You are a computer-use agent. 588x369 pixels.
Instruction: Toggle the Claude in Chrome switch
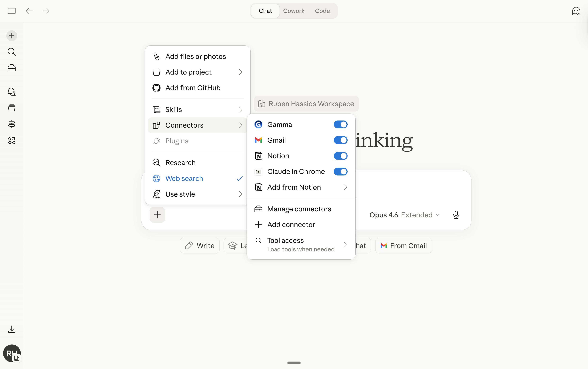[340, 172]
